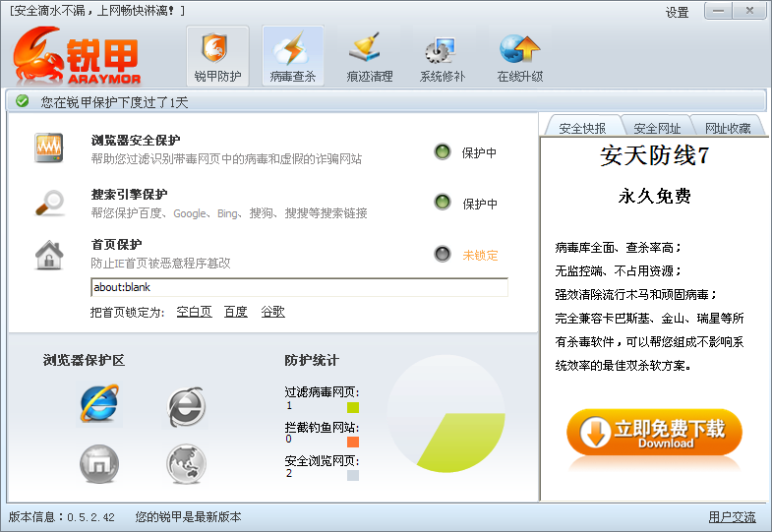Switch to the 安全快报 tab
Screen dimensions: 772x532
click(x=582, y=128)
